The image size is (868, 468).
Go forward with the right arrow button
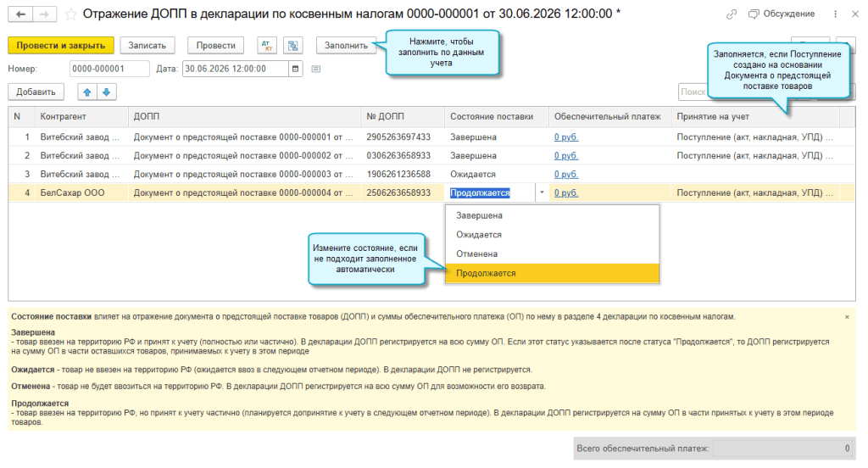pos(44,14)
